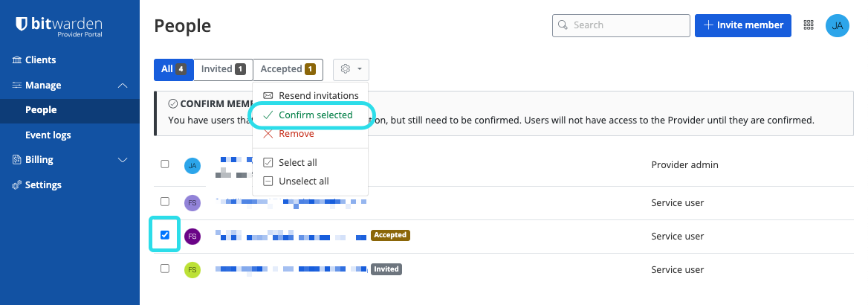868x305 pixels.
Task: Choose Confirm selected from the menu
Action: click(x=315, y=115)
